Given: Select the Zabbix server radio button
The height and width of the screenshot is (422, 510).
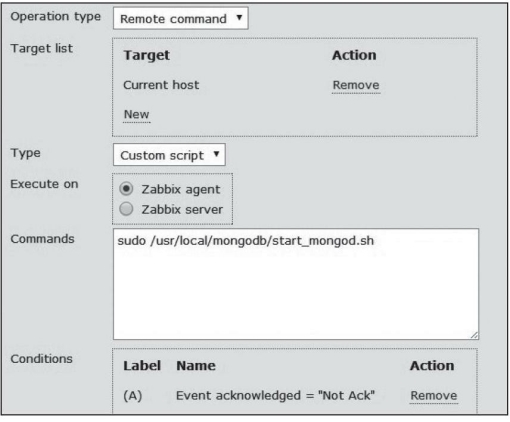Looking at the screenshot, I should coord(126,209).
